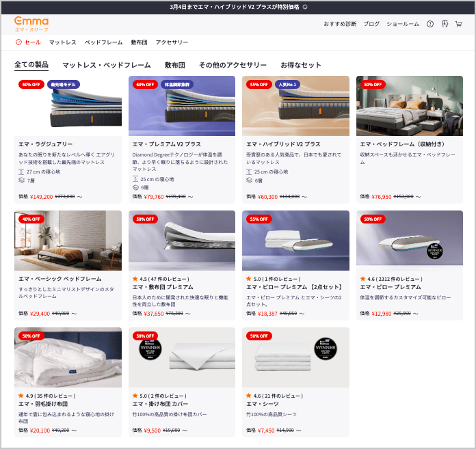Click the storage bed frame photo
Image resolution: width=476 pixels, height=449 pixels.
coord(410,106)
